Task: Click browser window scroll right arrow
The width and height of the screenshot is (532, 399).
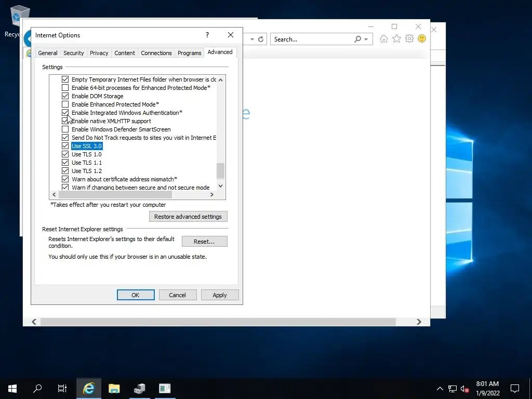Action: click(x=419, y=322)
